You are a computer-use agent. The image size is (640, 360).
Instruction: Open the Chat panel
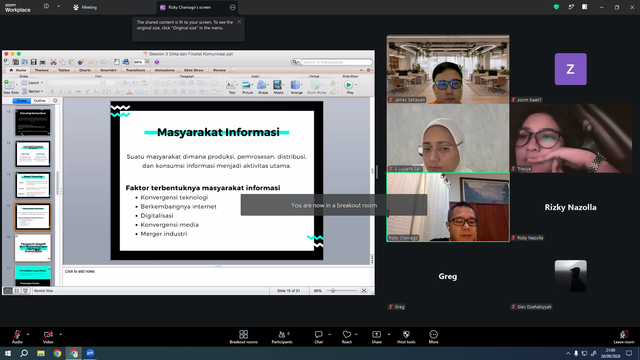(x=318, y=337)
